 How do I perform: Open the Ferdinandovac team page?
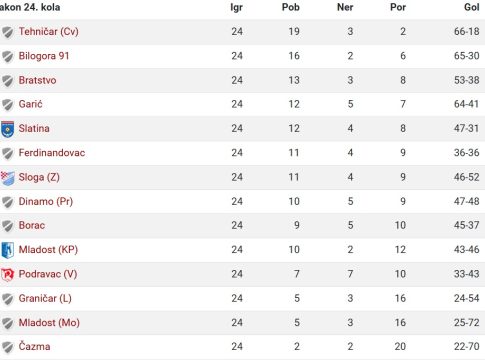[x=52, y=153]
